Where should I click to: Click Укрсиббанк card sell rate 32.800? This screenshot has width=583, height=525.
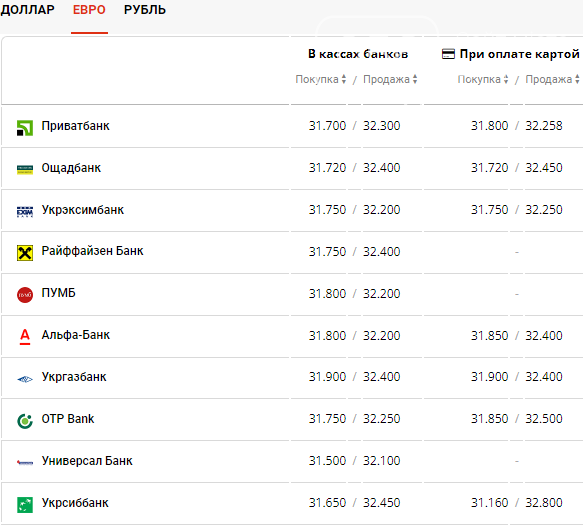tap(544, 503)
